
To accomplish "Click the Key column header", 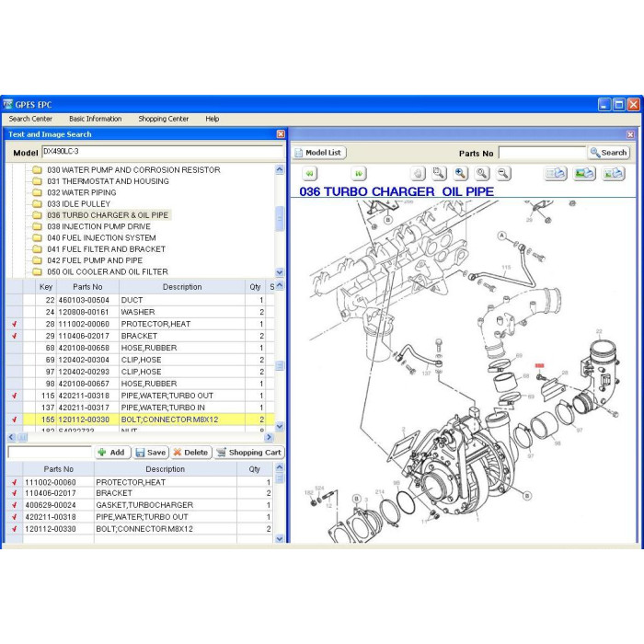I will tap(46, 287).
